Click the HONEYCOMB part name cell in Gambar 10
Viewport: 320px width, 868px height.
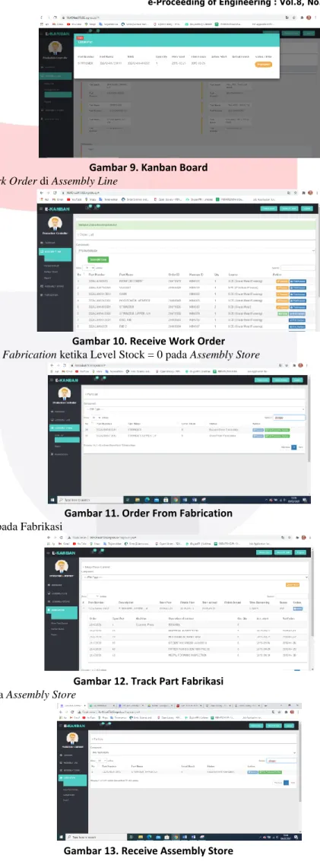click(135, 300)
